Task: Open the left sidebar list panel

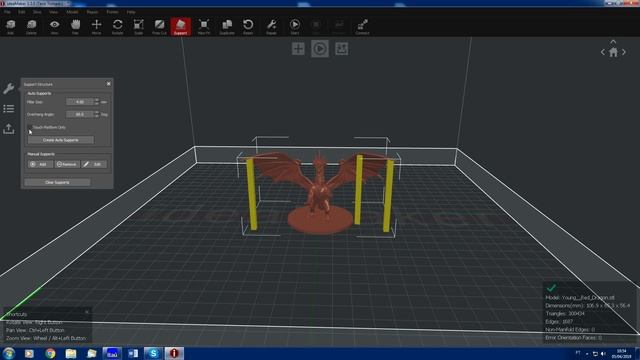Action: [9, 109]
